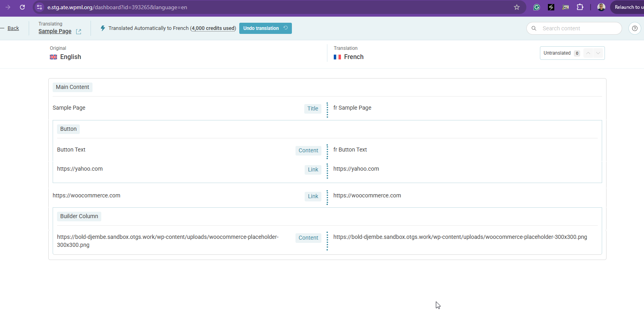Click the Builder Column section label
Image resolution: width=644 pixels, height=323 pixels.
pos(79,217)
